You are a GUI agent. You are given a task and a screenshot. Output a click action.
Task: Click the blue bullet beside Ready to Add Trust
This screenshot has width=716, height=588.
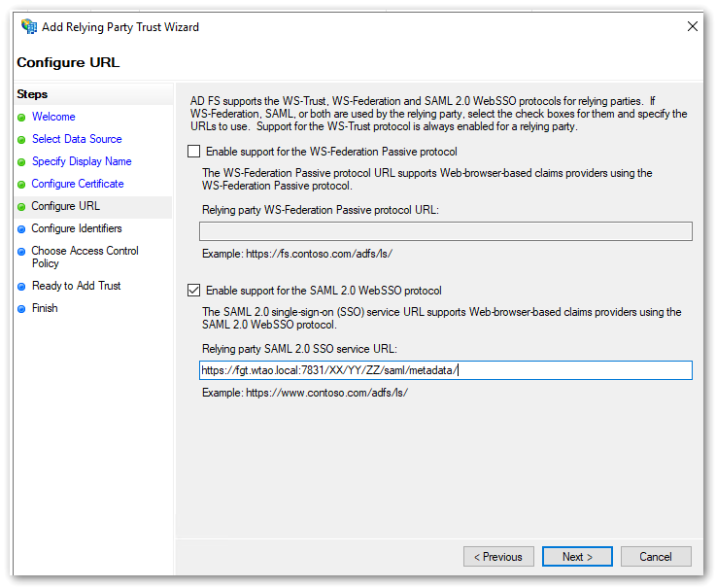click(x=21, y=287)
